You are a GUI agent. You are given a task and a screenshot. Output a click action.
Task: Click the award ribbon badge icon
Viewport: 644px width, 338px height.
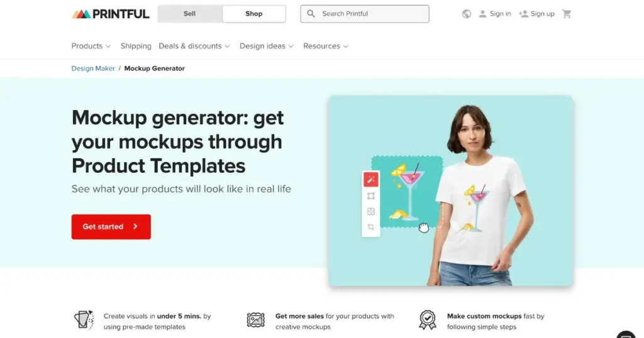point(427,320)
